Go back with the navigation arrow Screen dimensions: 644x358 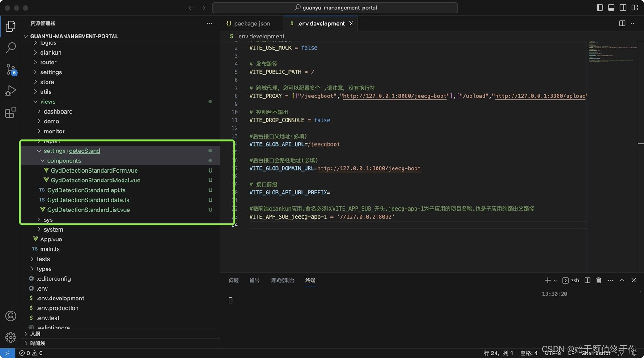pyautogui.click(x=191, y=8)
